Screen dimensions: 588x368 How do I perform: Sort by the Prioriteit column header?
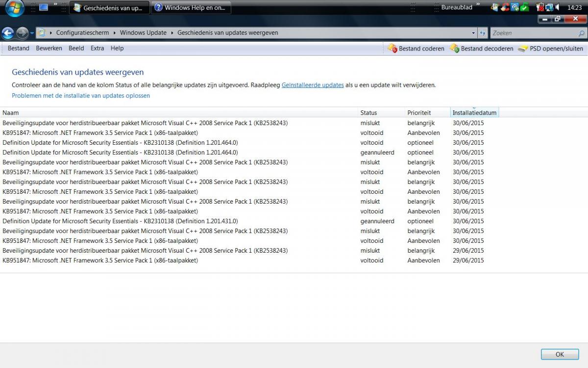[427, 113]
